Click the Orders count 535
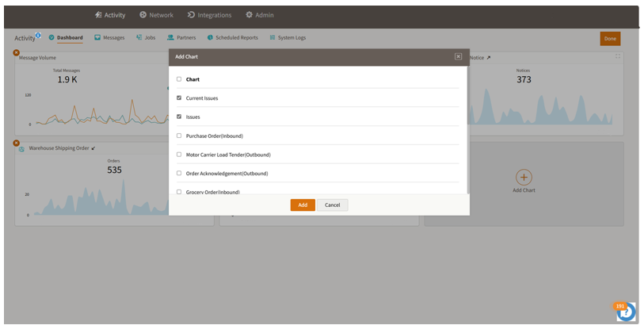This screenshot has height=329, width=644. 114,170
